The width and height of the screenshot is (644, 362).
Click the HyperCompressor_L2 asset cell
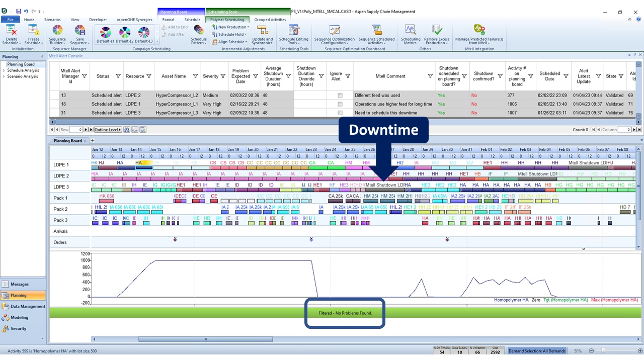click(177, 95)
